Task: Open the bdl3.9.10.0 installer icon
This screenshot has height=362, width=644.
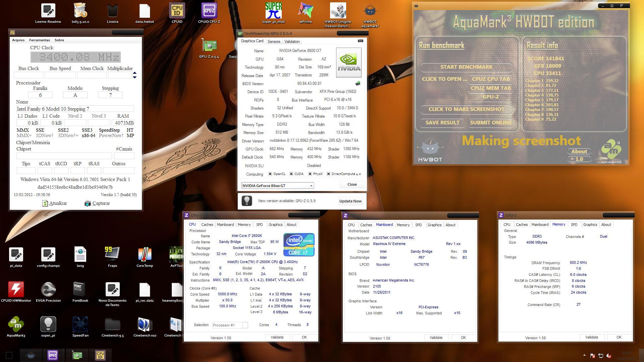Action: tap(80, 13)
